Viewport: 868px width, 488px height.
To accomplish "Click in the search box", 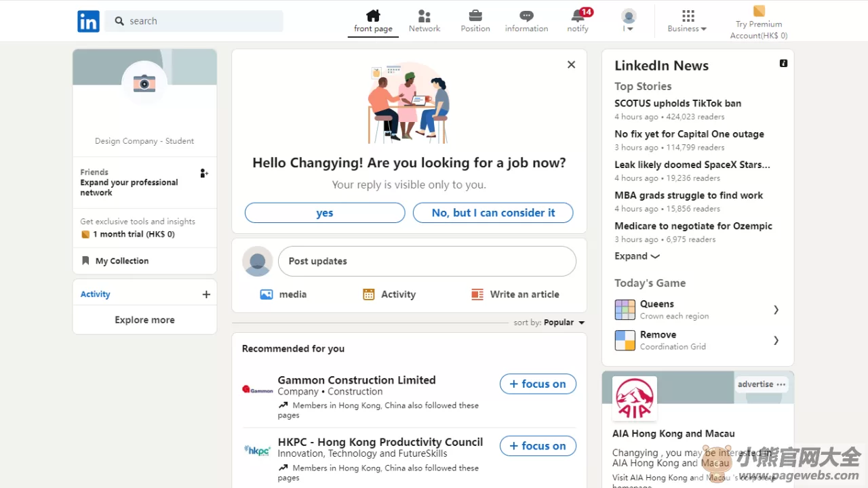I will [x=194, y=21].
